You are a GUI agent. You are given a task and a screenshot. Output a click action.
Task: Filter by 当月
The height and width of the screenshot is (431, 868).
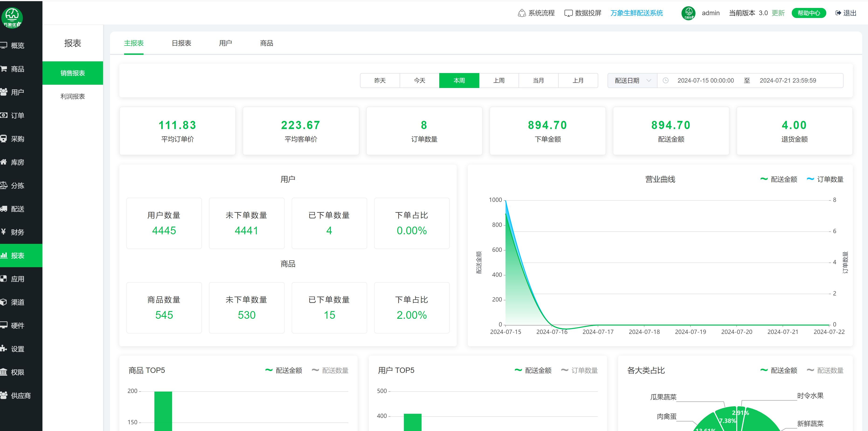tap(539, 81)
